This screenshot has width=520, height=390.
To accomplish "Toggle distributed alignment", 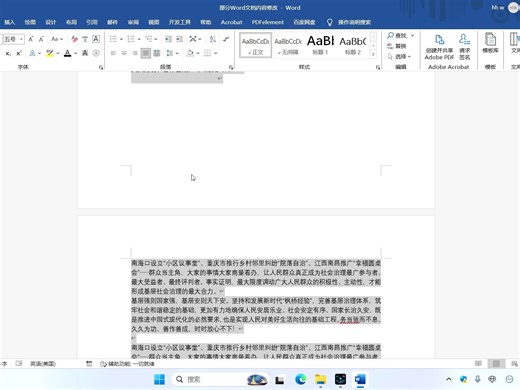I will tap(157, 53).
